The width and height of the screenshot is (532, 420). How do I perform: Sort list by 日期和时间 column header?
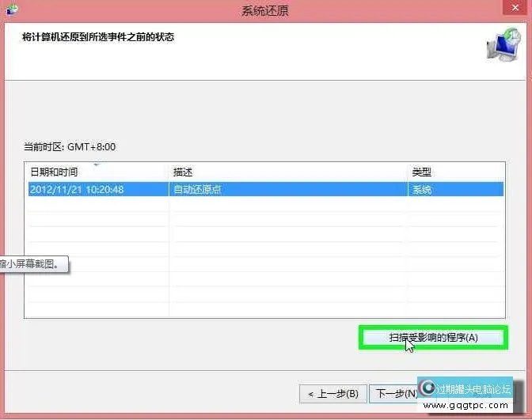pyautogui.click(x=98, y=172)
